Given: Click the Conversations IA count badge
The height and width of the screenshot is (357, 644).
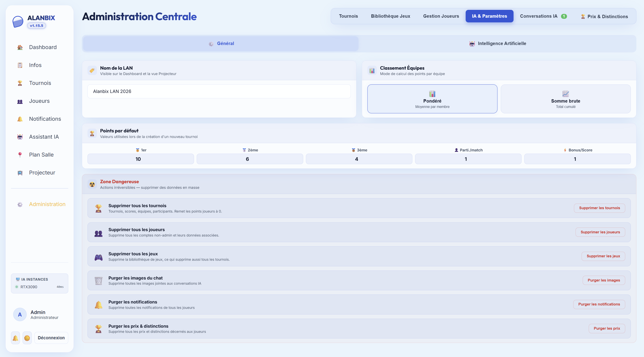Looking at the screenshot, I should point(564,16).
